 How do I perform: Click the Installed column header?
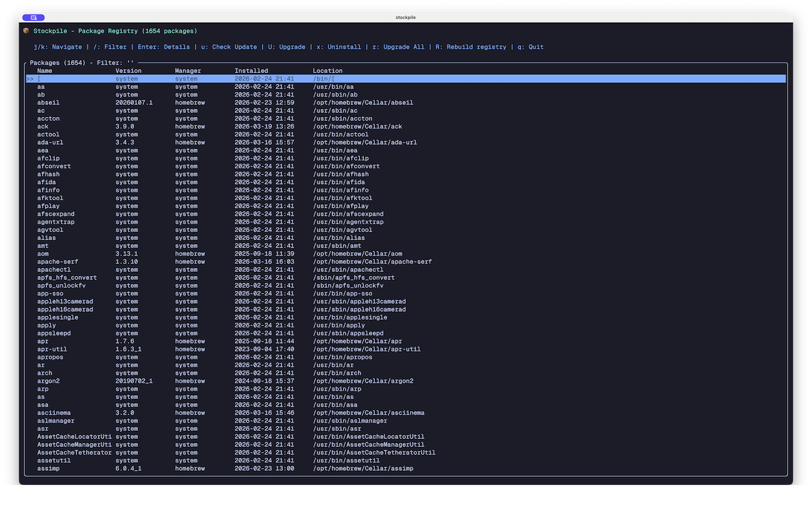point(251,70)
